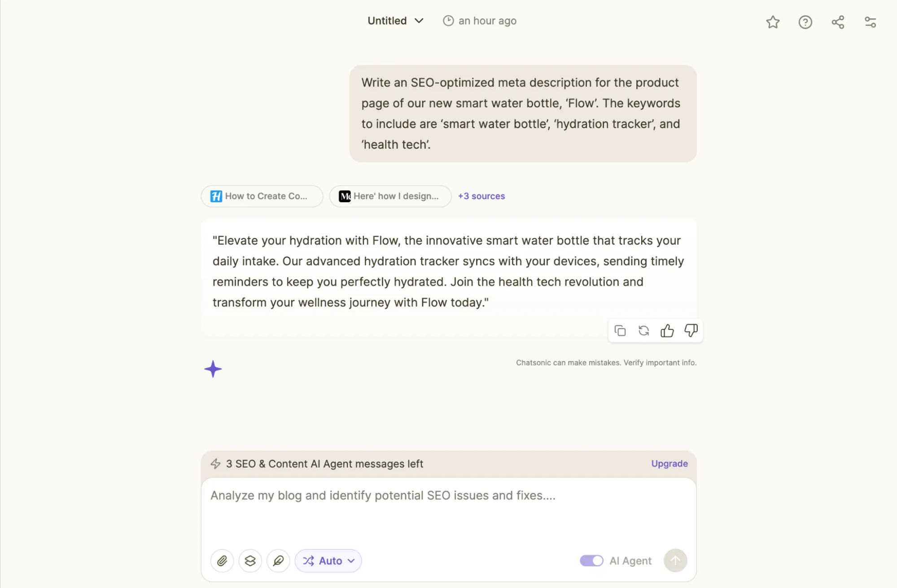The image size is (897, 588).
Task: Toggle the AI Agent switch
Action: pyautogui.click(x=591, y=561)
